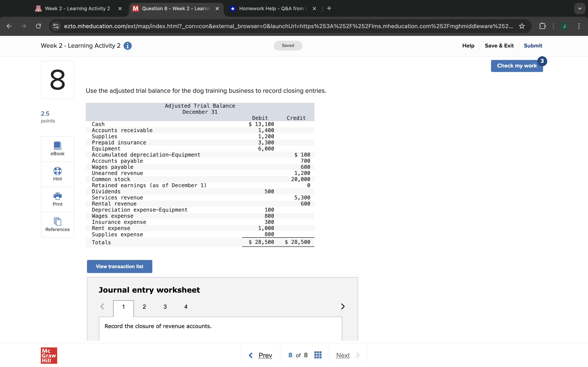Image resolution: width=588 pixels, height=367 pixels.
Task: Switch to Homework Help browser tab
Action: [x=271, y=9]
